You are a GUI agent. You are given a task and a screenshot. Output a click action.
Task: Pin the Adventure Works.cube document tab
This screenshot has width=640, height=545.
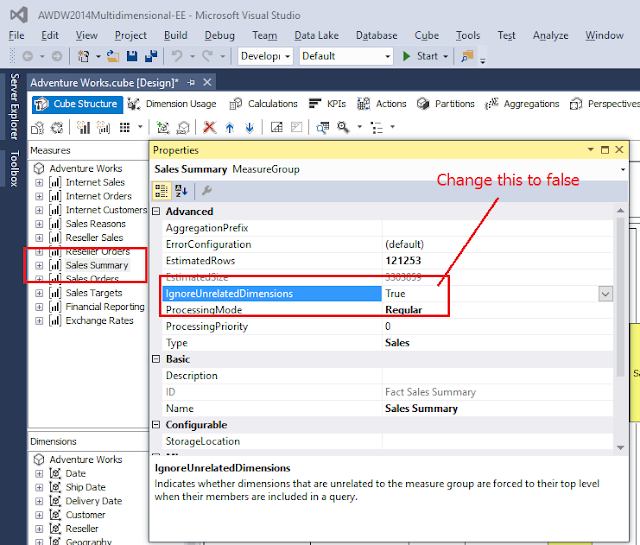(x=191, y=82)
